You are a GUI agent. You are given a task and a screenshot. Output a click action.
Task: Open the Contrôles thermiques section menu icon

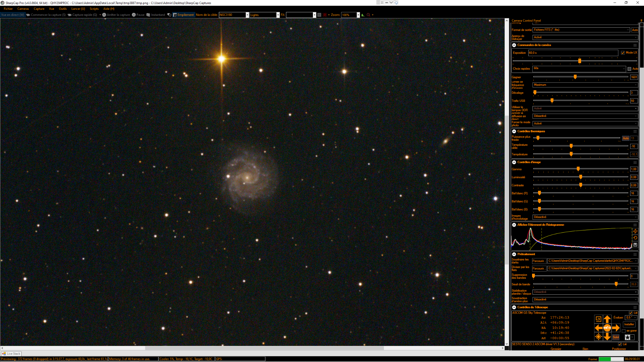[x=635, y=131]
